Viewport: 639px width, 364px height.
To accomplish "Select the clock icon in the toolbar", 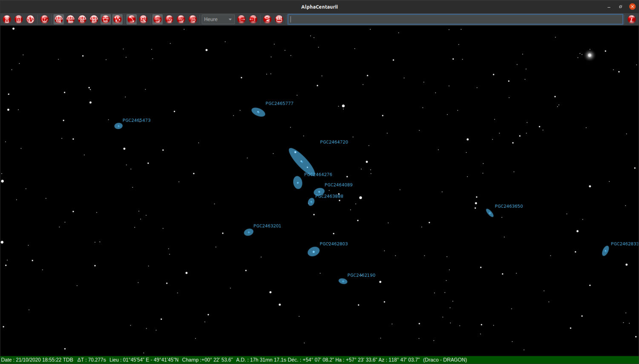I will coord(44,19).
